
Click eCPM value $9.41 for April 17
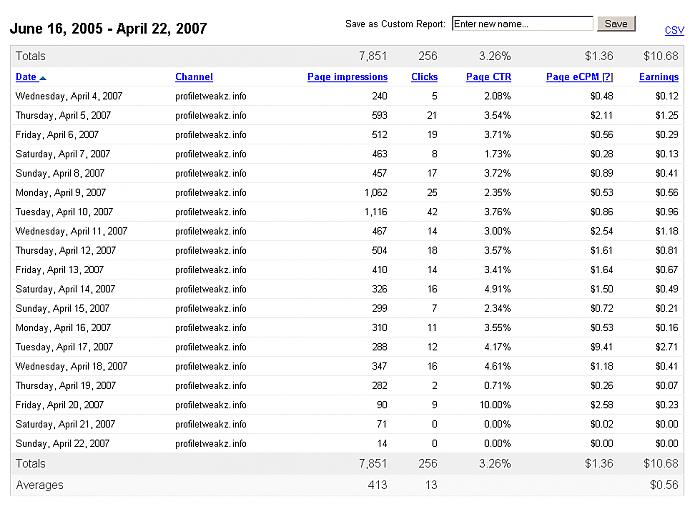point(602,347)
